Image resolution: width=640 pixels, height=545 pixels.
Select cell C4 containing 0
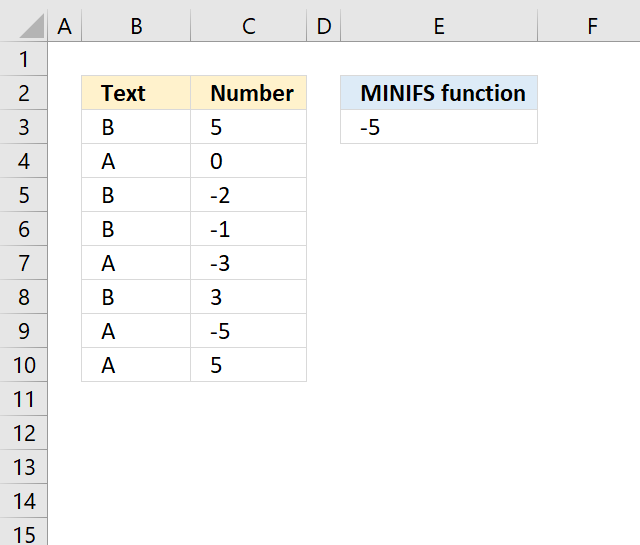[x=249, y=161]
